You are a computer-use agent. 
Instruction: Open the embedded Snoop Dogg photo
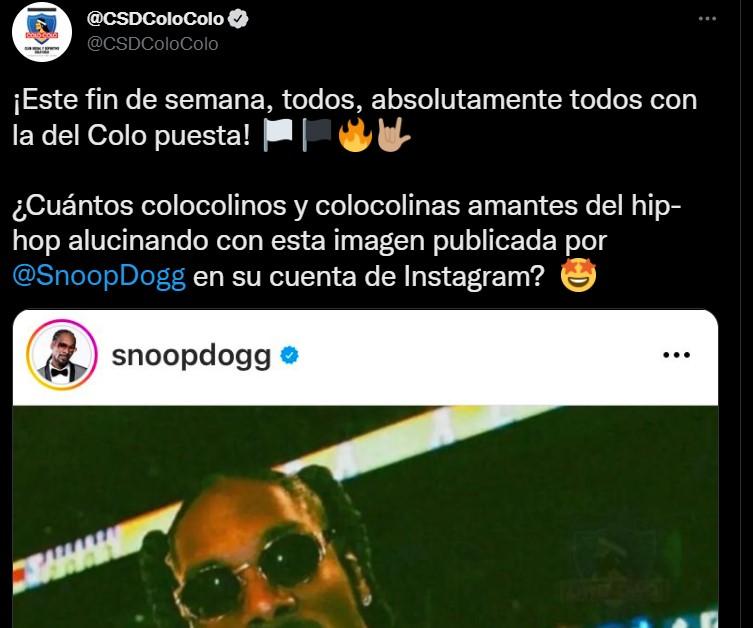(x=365, y=517)
